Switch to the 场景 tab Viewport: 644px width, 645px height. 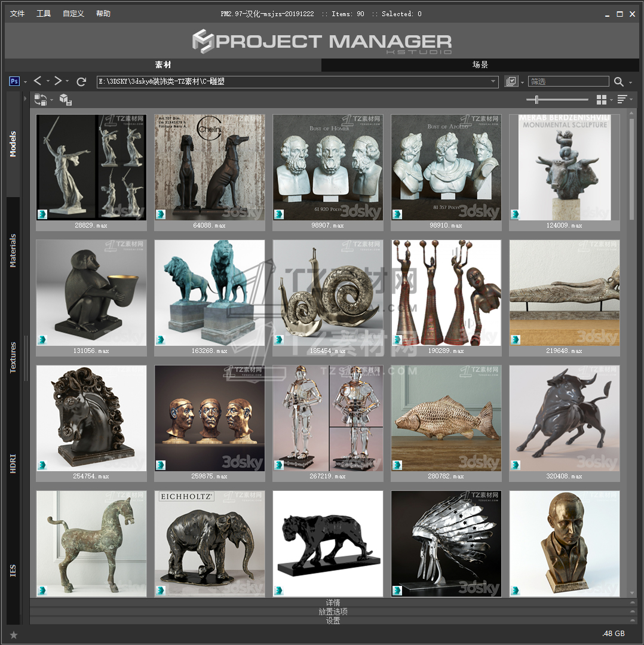[x=480, y=64]
